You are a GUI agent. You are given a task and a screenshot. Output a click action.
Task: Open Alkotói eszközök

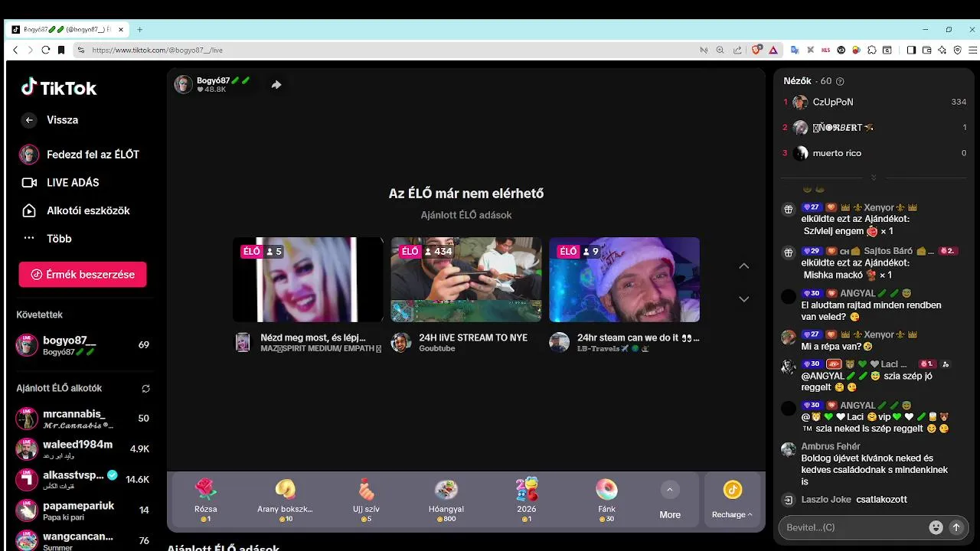click(75, 210)
